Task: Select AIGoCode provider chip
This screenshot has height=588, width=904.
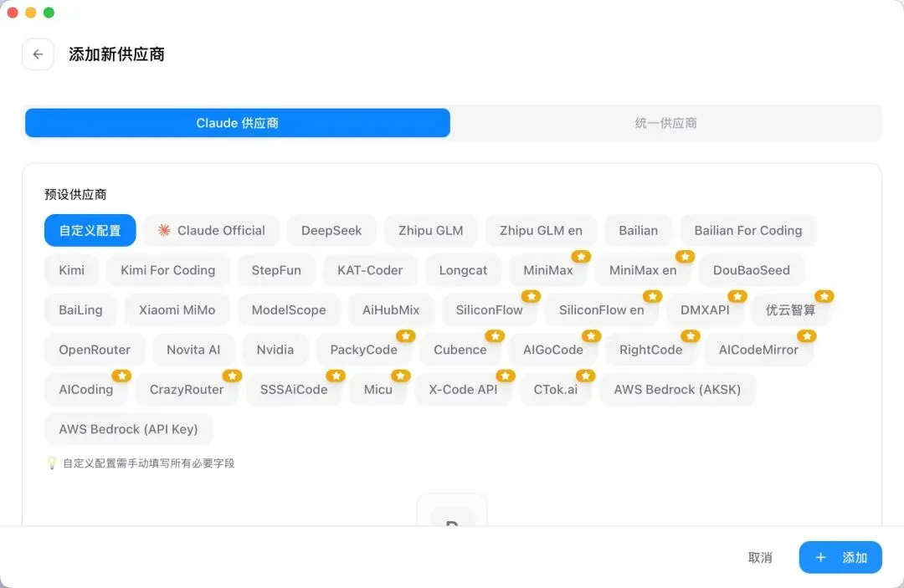Action: [x=553, y=350]
